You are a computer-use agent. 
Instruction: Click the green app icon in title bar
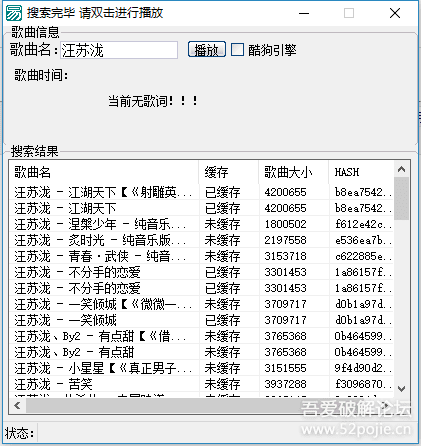click(14, 13)
